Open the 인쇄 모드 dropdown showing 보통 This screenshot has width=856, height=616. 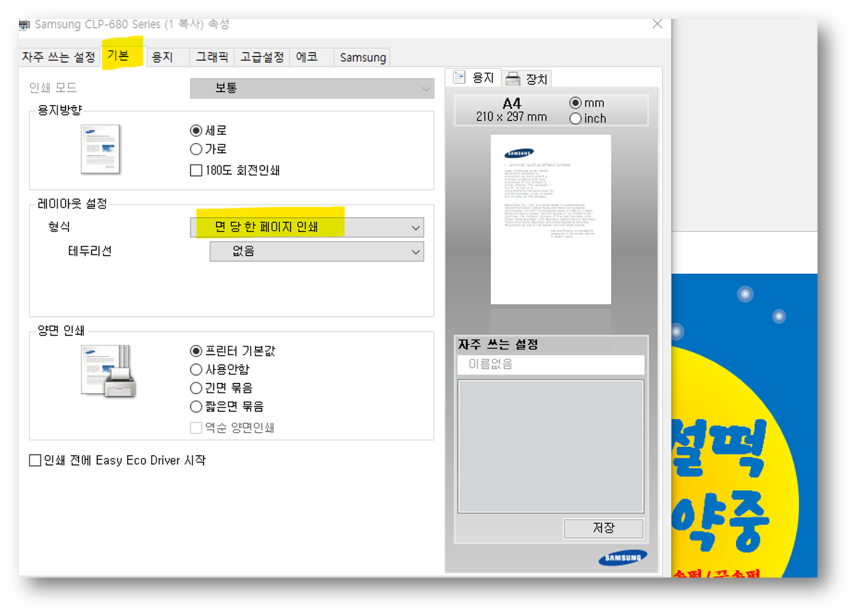click(x=312, y=88)
